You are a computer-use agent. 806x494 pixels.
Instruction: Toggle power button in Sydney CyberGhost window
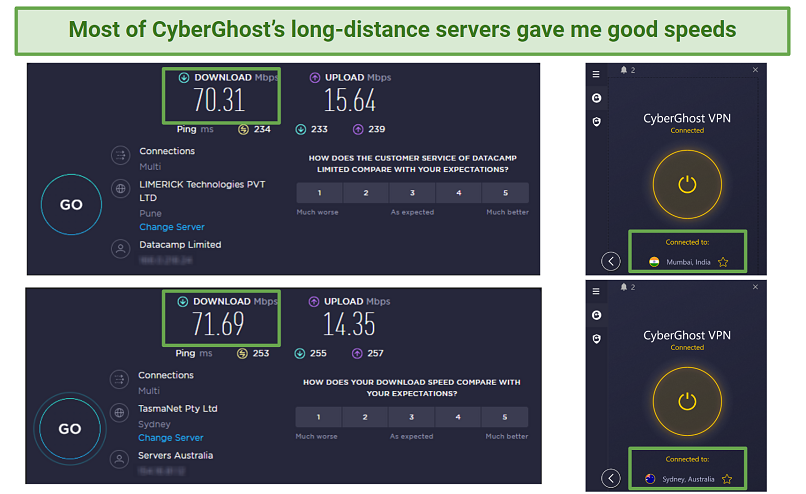tap(687, 401)
